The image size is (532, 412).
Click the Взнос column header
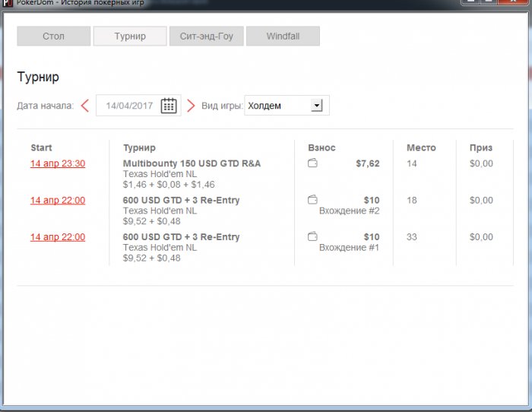point(321,147)
